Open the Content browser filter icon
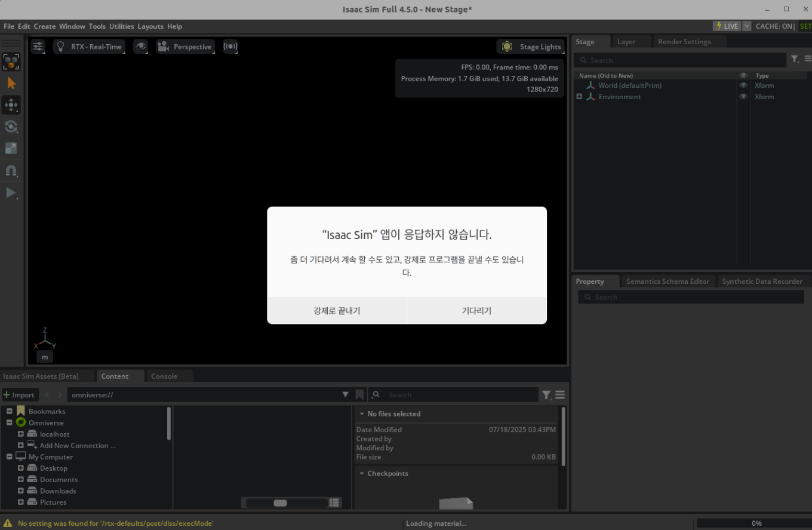Image resolution: width=812 pixels, height=530 pixels. click(x=546, y=395)
